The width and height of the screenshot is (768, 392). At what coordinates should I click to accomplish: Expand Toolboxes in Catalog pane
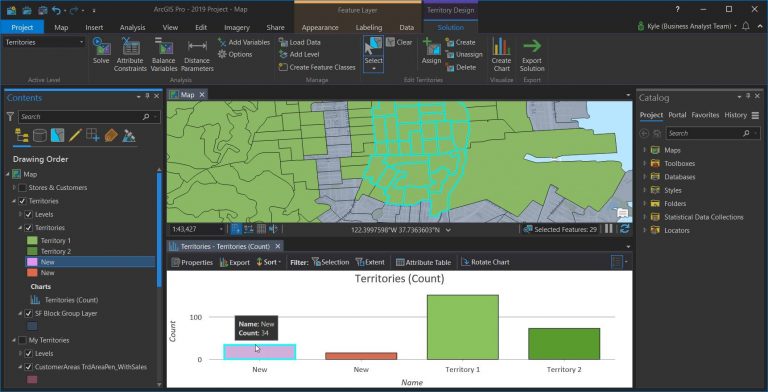pyautogui.click(x=645, y=163)
